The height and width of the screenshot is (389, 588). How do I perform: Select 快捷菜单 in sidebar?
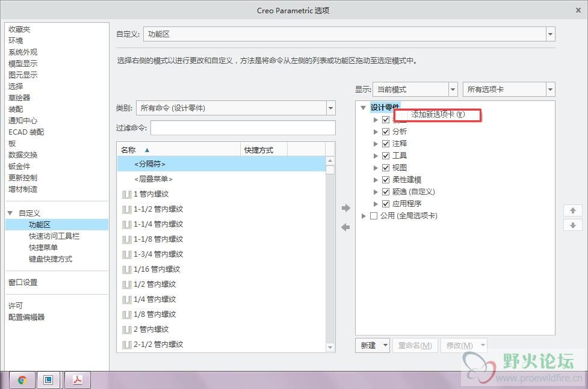coord(43,247)
